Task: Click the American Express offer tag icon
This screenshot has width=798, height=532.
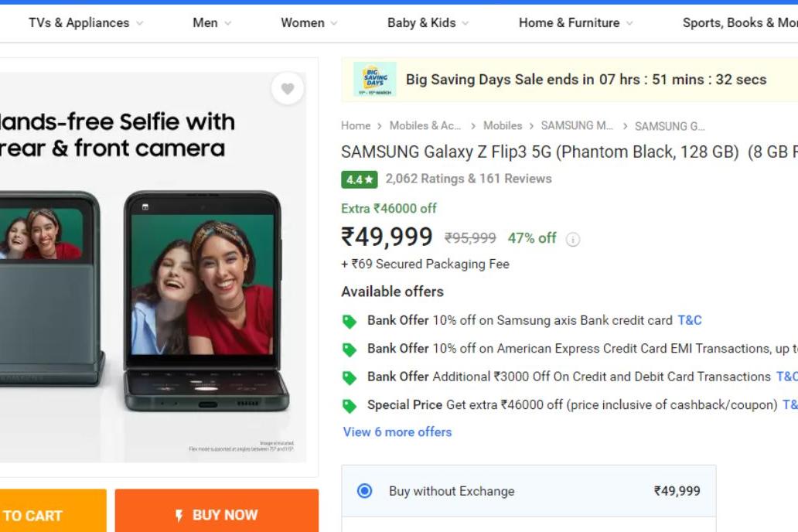Action: click(x=350, y=350)
